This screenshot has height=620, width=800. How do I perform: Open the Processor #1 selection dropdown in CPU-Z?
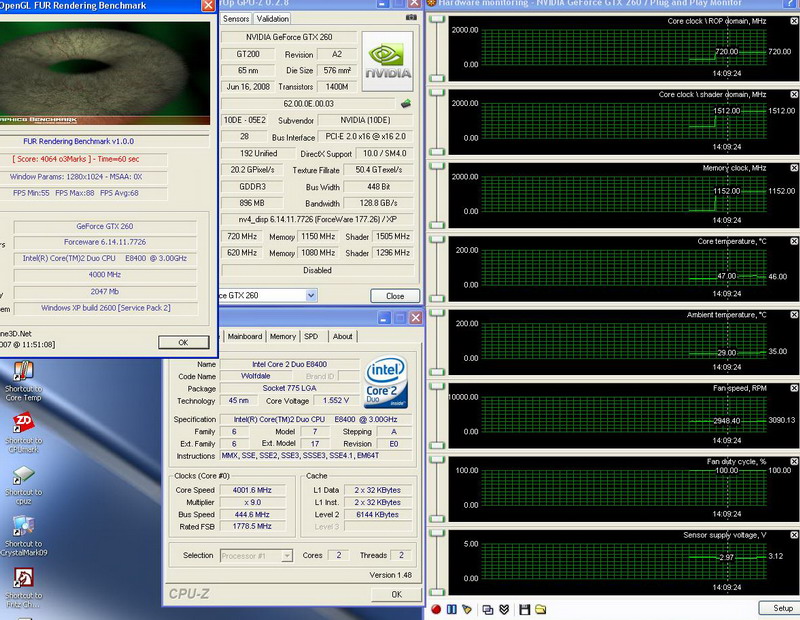(287, 555)
